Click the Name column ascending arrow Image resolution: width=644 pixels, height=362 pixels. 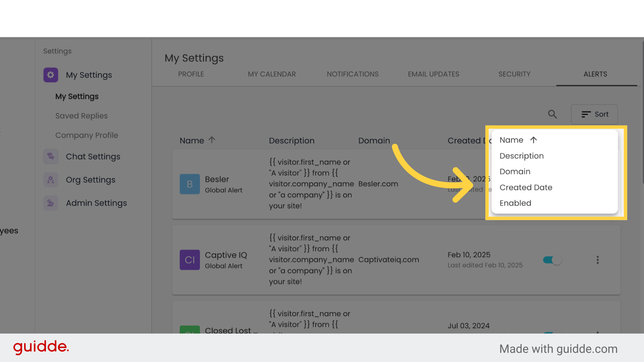point(212,140)
